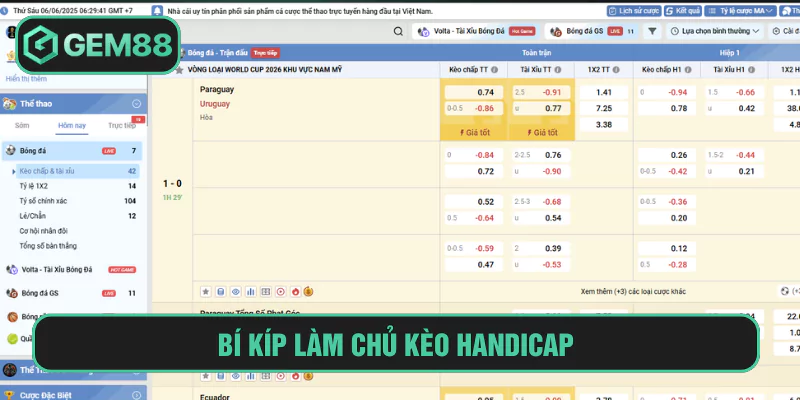Screen dimensions: 800x400
Task: Click Hiển thị thêm link
Action: 26,79
